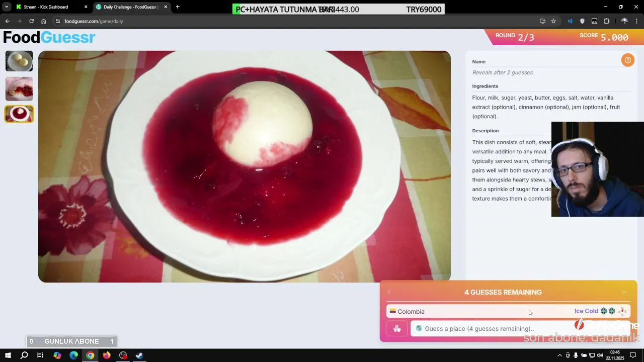
Task: Click the FoodGuessr logo
Action: (49, 37)
